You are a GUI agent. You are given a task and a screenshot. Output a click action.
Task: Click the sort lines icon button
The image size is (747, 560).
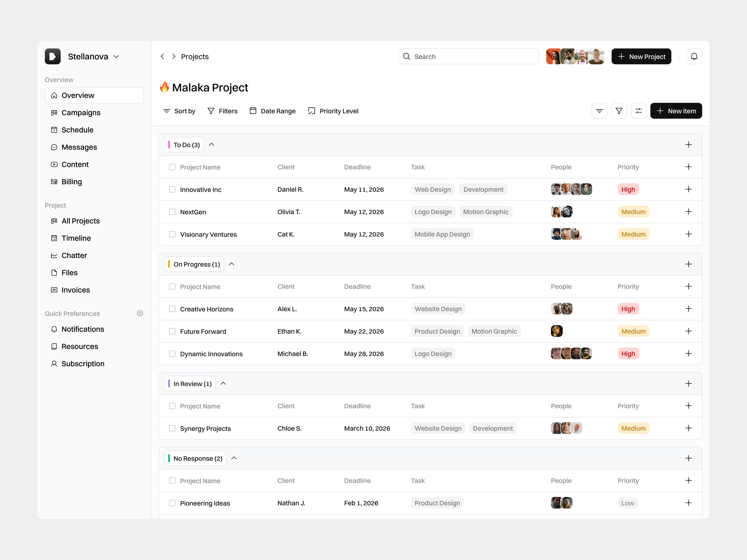click(x=599, y=111)
